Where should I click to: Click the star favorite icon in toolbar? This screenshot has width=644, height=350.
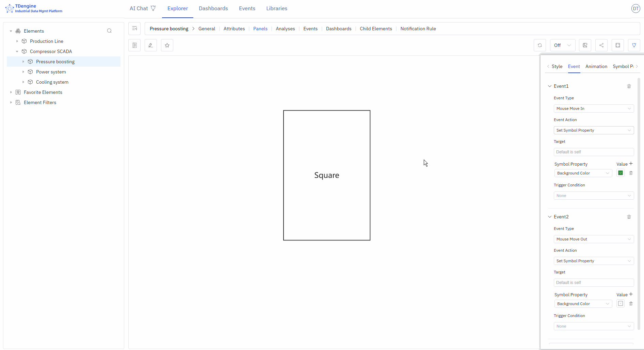click(x=167, y=45)
